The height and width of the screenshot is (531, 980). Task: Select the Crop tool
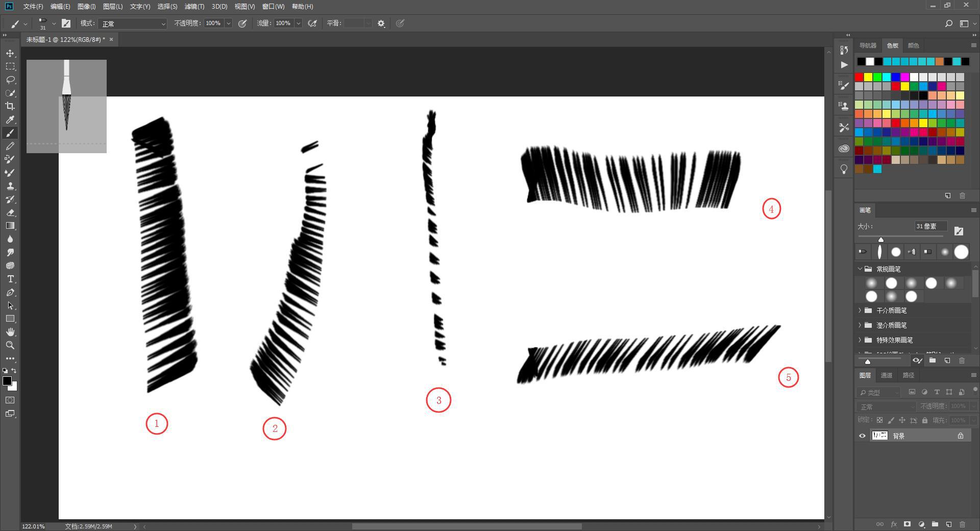[x=10, y=106]
